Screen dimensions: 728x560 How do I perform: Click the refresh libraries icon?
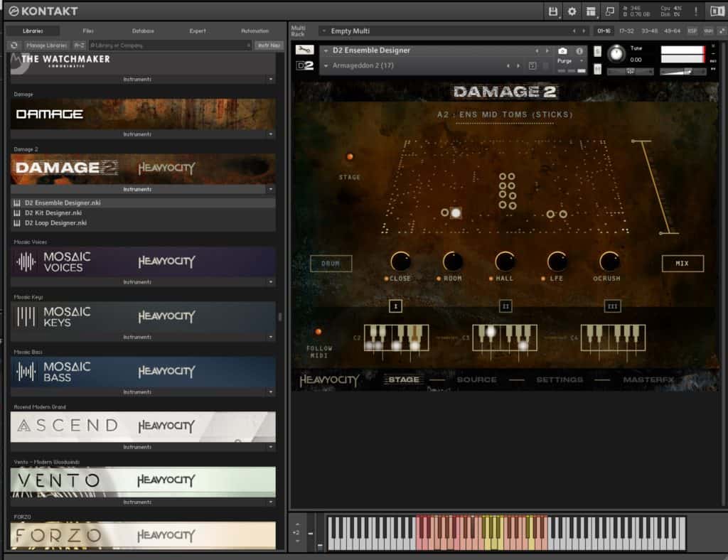click(x=14, y=45)
